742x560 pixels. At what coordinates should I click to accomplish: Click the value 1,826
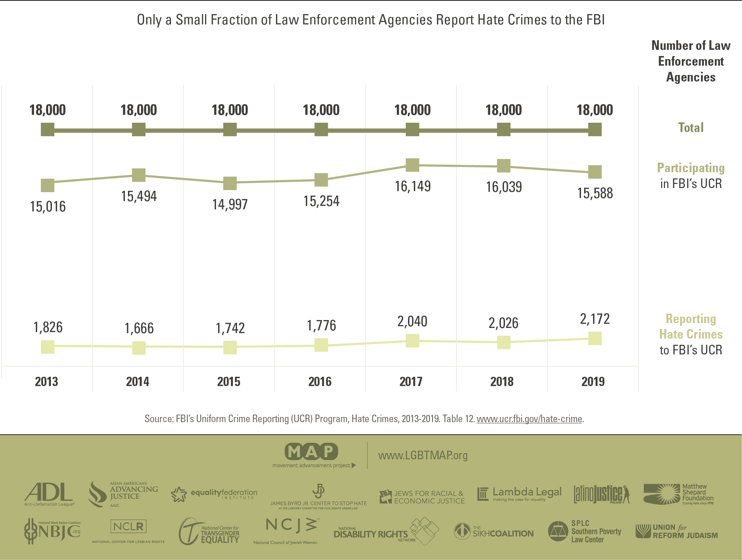point(47,327)
